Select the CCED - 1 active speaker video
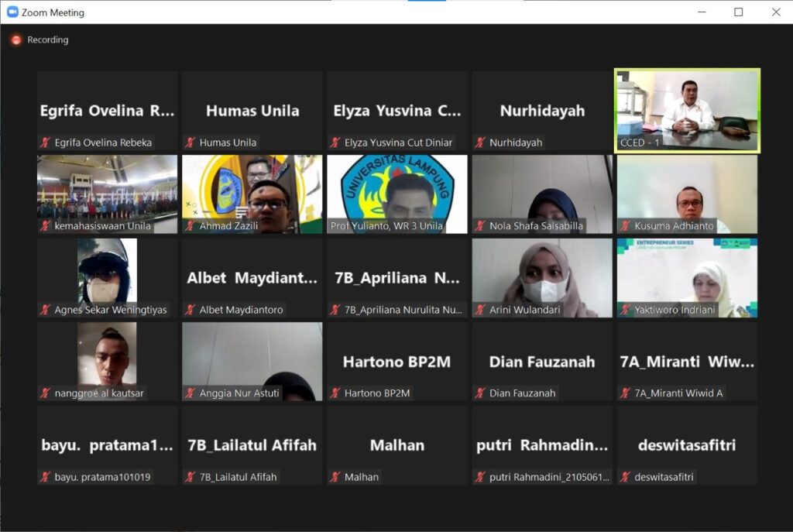 (x=687, y=110)
